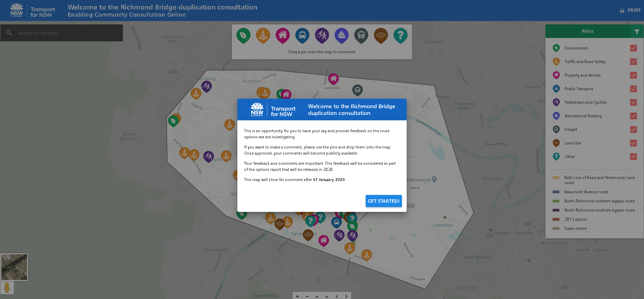Uncheck the Other filter checkbox
Image resolution: width=644 pixels, height=299 pixels.
[634, 157]
